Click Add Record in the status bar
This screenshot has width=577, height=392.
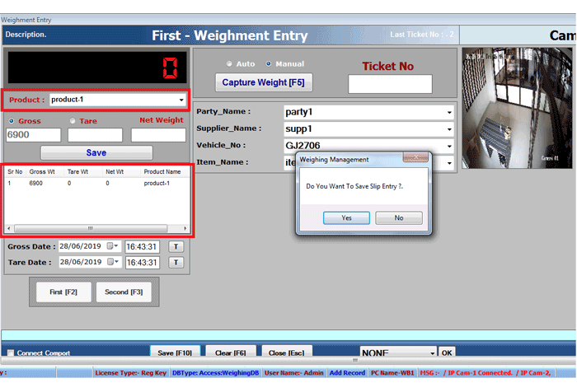coord(347,373)
